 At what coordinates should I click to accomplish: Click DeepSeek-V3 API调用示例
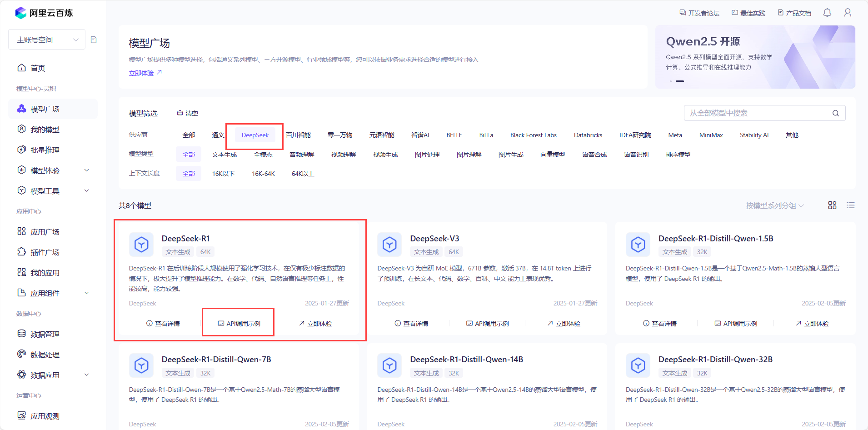(x=487, y=323)
